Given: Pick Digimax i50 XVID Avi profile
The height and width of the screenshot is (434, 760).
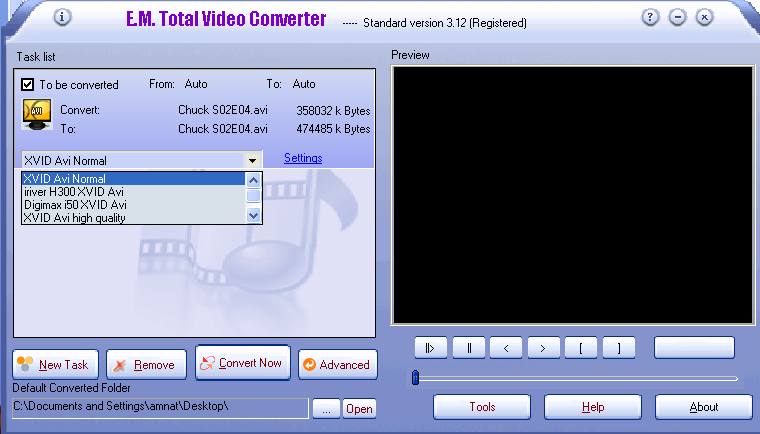Looking at the screenshot, I should pos(134,205).
